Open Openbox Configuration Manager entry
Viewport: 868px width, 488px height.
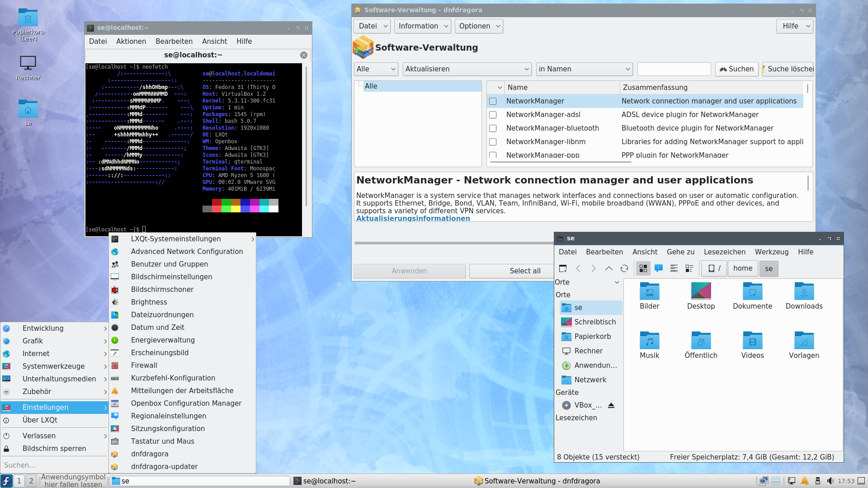[183, 404]
